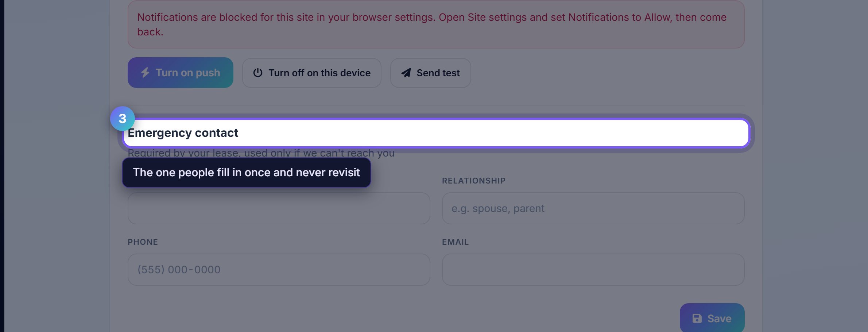
Task: Click the Required by your lease subtitle
Action: (x=261, y=153)
